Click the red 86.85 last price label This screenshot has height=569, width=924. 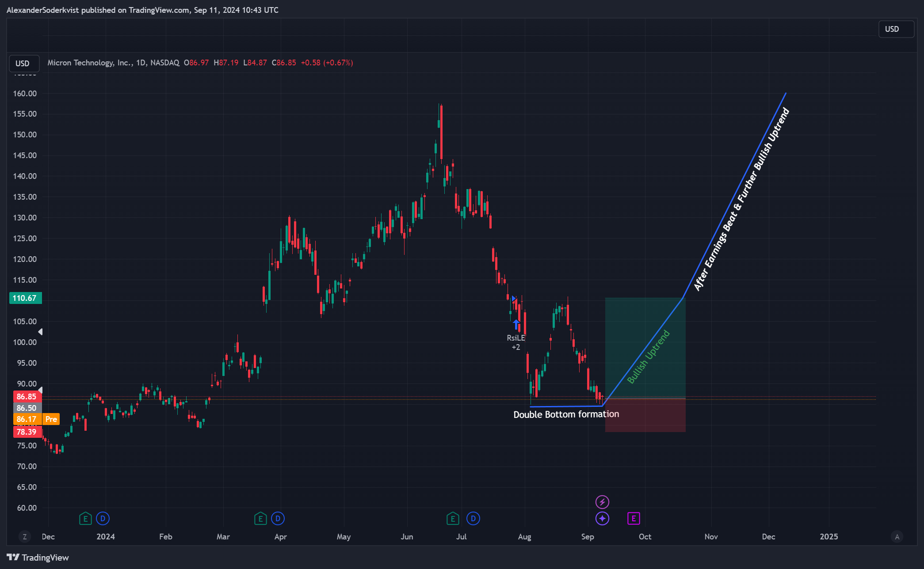27,397
